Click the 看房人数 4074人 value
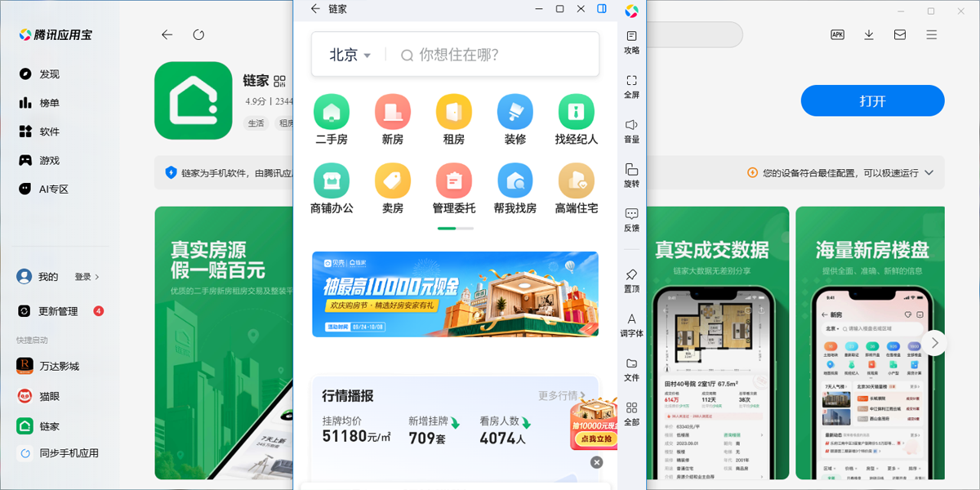 (x=502, y=438)
